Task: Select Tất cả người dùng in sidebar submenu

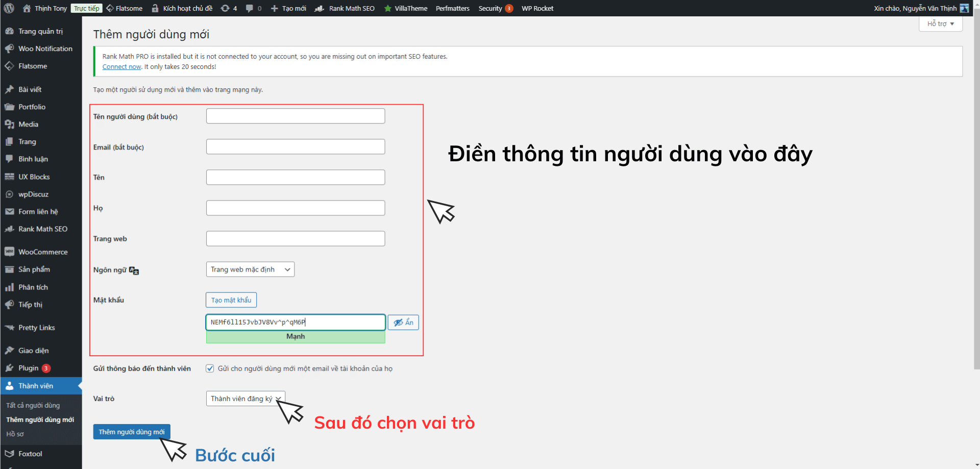Action: (x=33, y=405)
